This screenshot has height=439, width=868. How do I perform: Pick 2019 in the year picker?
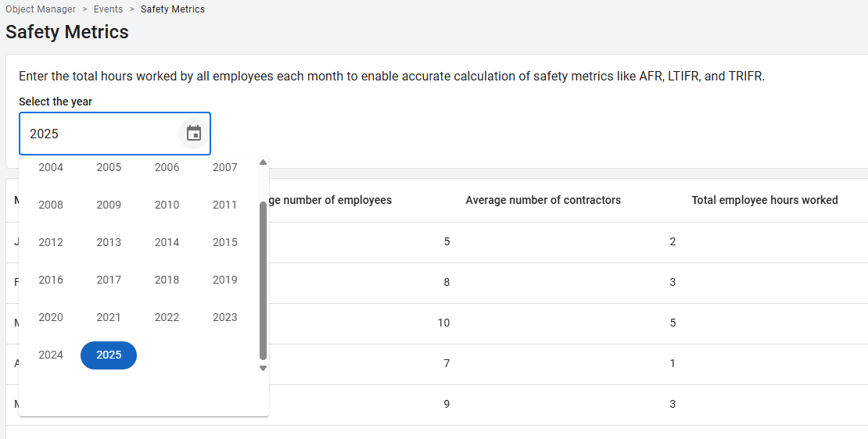pos(224,280)
